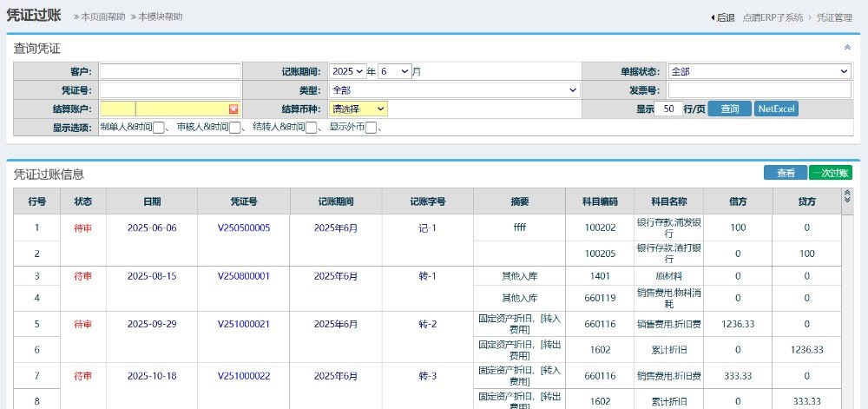Open the 记账期间 year dropdown
This screenshot has width=868, height=409.
click(347, 71)
